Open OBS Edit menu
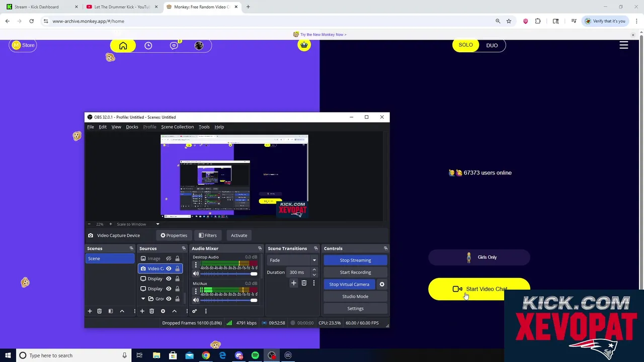644x362 pixels. [103, 127]
